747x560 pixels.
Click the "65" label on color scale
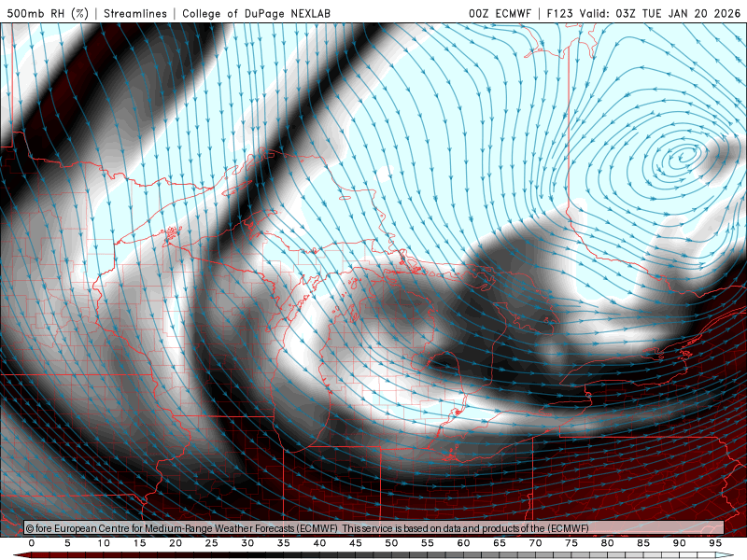point(500,543)
